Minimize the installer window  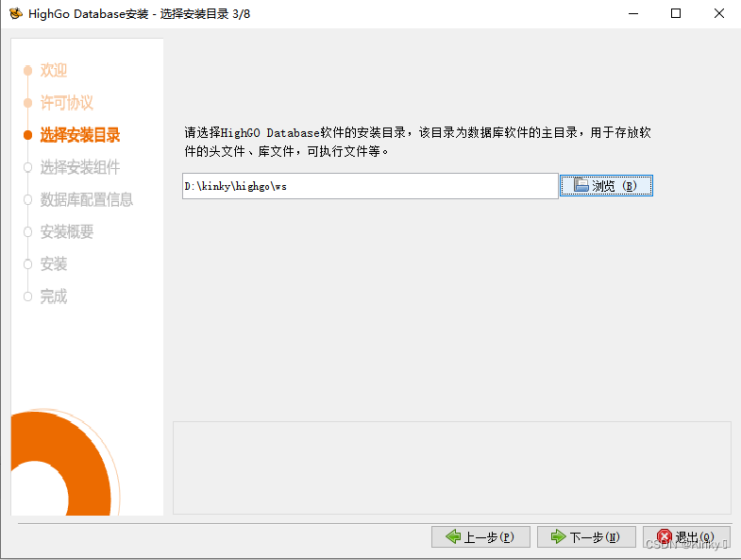pyautogui.click(x=633, y=14)
